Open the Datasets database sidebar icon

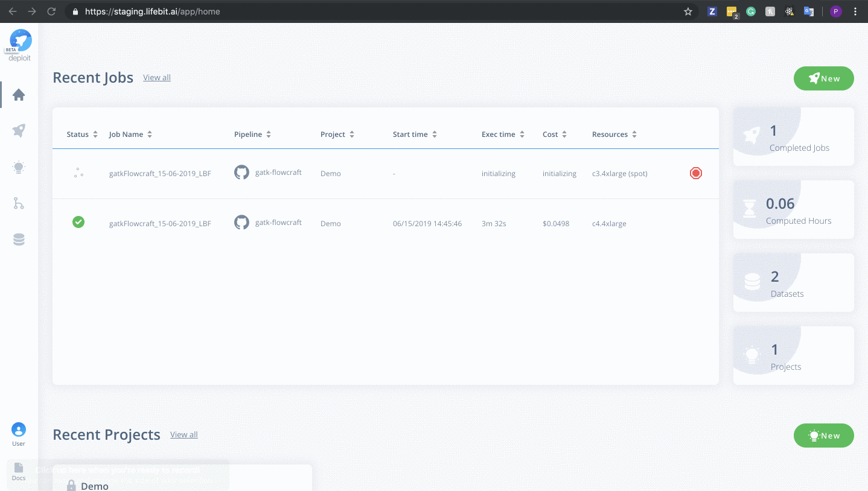click(x=19, y=240)
